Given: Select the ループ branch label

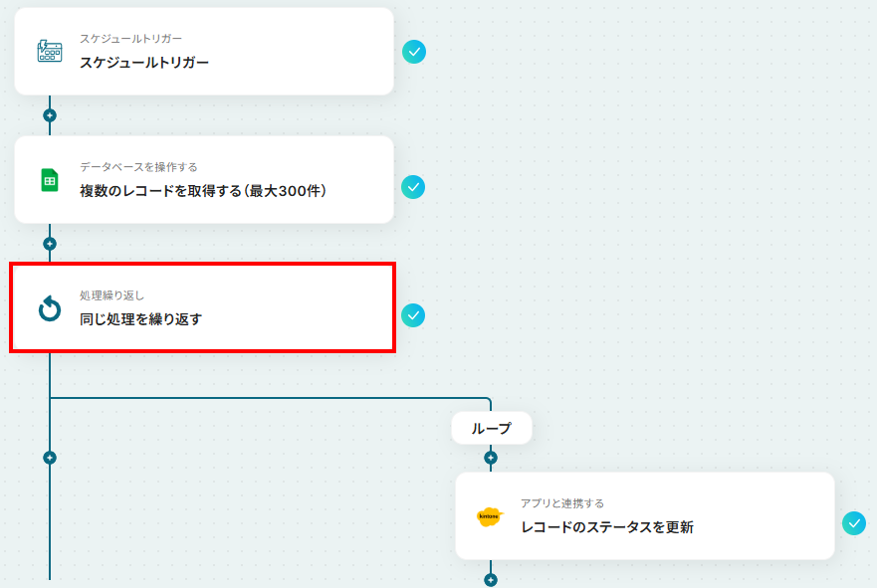Looking at the screenshot, I should (492, 428).
